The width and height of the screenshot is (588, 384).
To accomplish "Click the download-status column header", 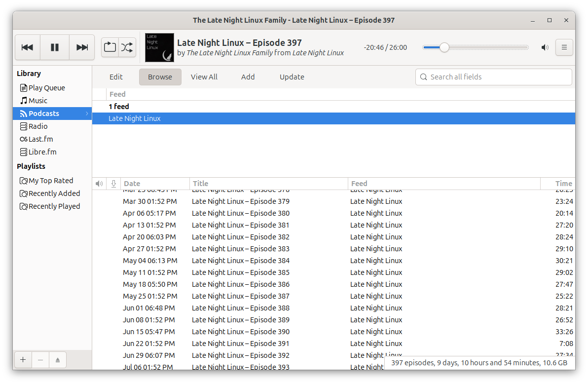I will (113, 184).
